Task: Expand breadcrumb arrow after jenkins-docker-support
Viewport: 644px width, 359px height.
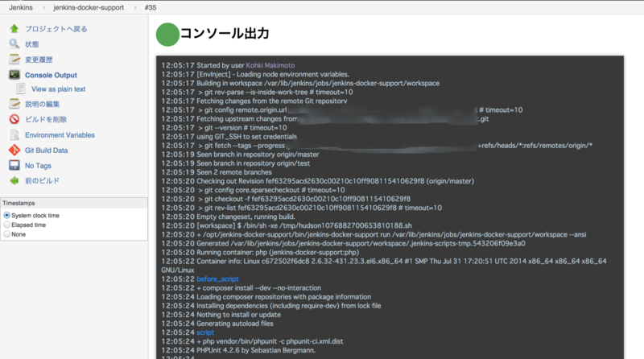Action: coord(135,7)
